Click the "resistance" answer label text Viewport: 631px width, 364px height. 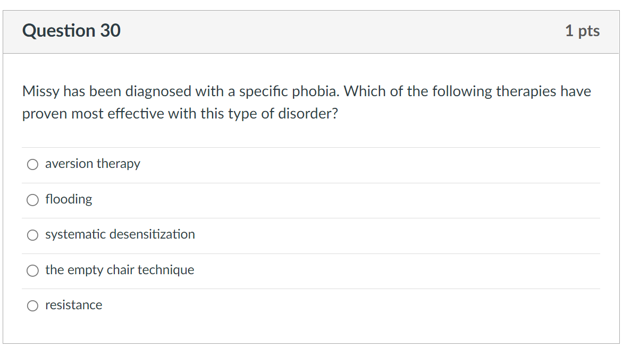coord(73,305)
